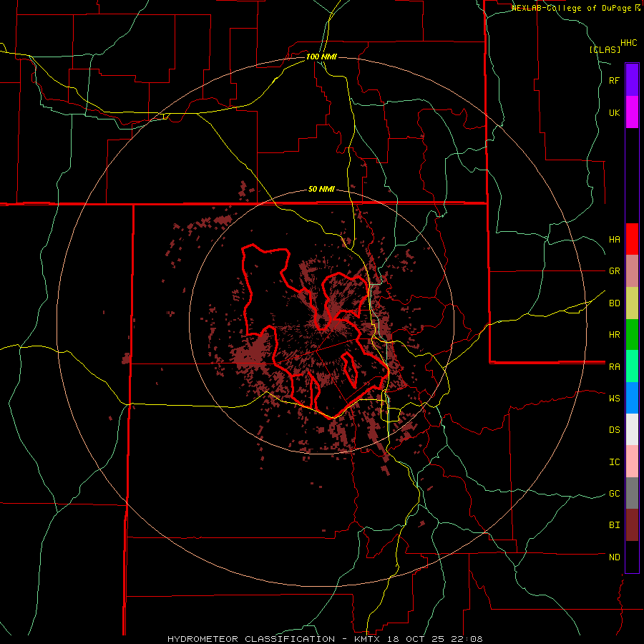Click the 'ND' legend label
This screenshot has width=644, height=644.
pos(614,557)
